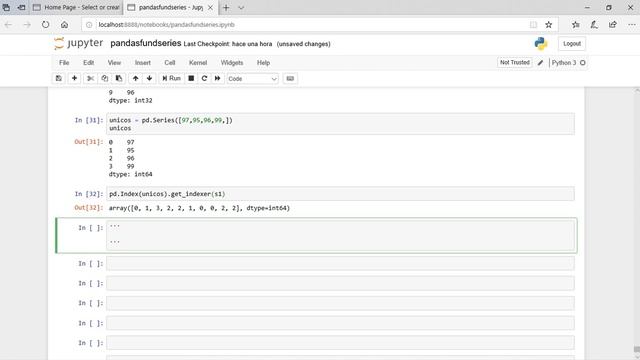Open the Kernel menu

coord(198,63)
